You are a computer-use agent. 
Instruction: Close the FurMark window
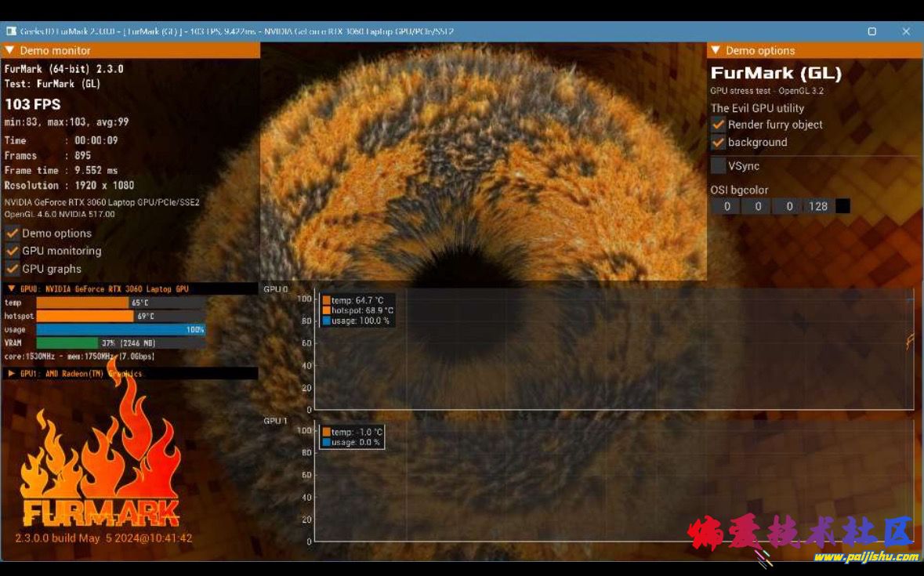[x=906, y=32]
